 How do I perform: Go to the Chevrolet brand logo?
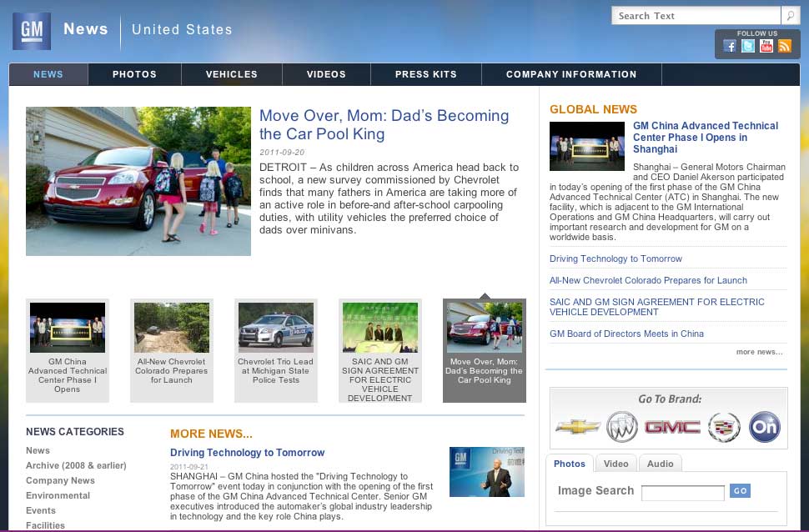pos(578,427)
